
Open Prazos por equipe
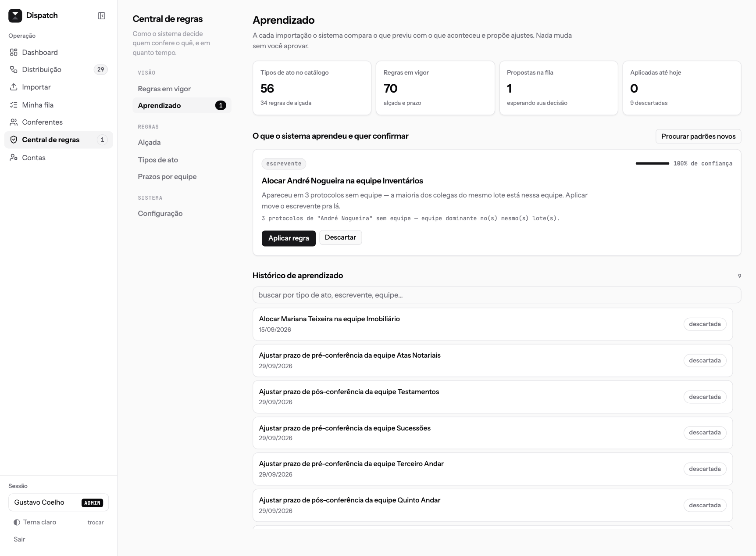point(182,176)
